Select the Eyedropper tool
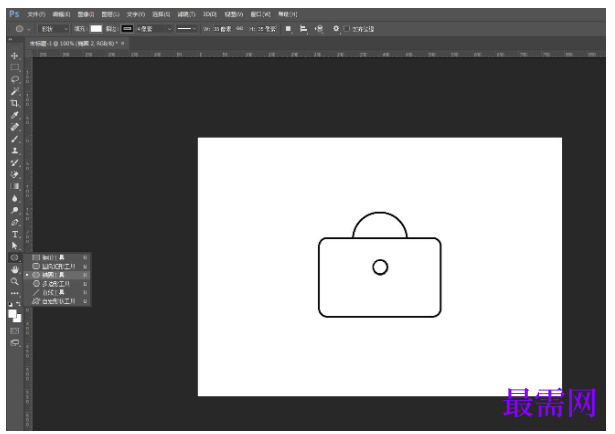615x434 pixels. [x=15, y=115]
